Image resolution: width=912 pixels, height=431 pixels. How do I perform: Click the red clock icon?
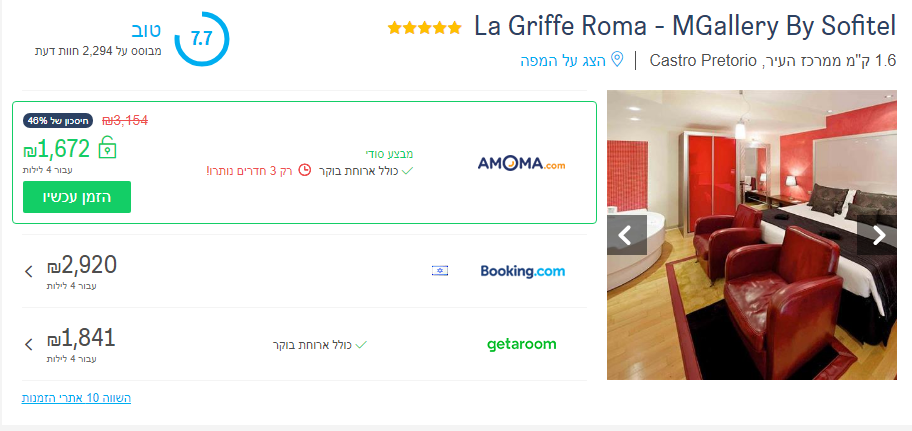coord(304,170)
